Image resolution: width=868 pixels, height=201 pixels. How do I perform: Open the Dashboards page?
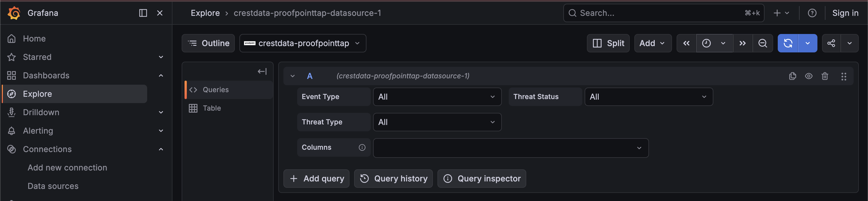(46, 75)
